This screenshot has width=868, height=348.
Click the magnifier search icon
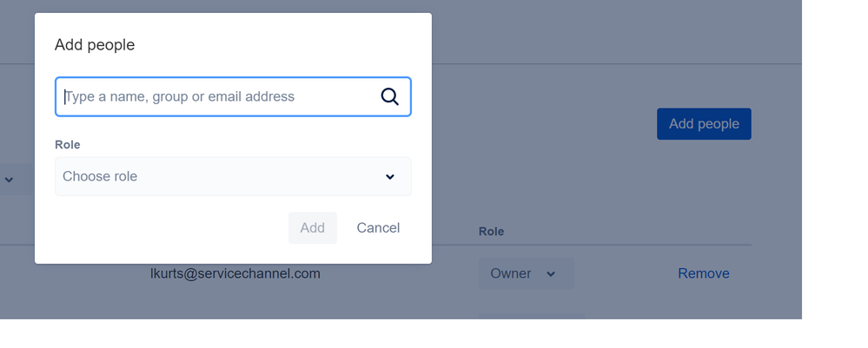tap(390, 97)
